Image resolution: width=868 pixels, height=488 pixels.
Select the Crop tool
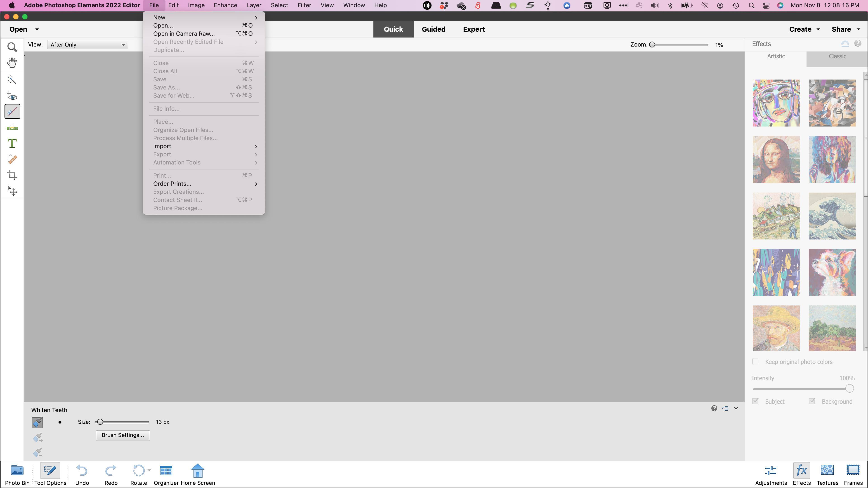(x=12, y=175)
